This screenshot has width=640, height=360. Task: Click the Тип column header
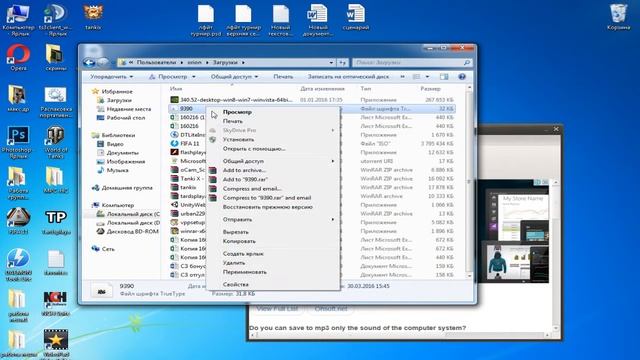pos(365,89)
